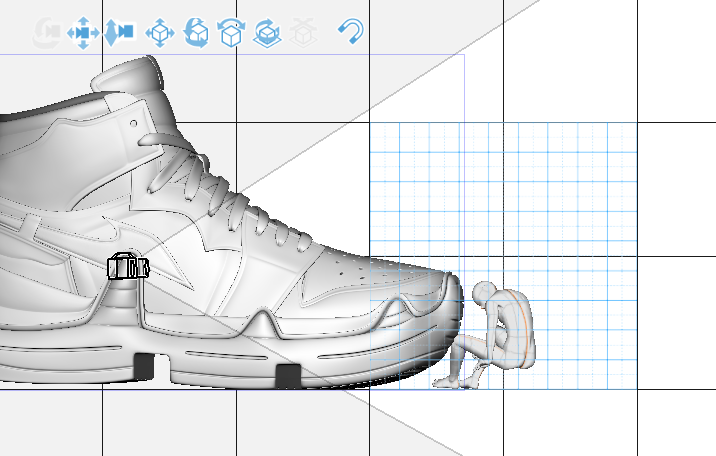Select the free-rotate object cube icon
Screen dimensions: 716x456
coord(196,33)
